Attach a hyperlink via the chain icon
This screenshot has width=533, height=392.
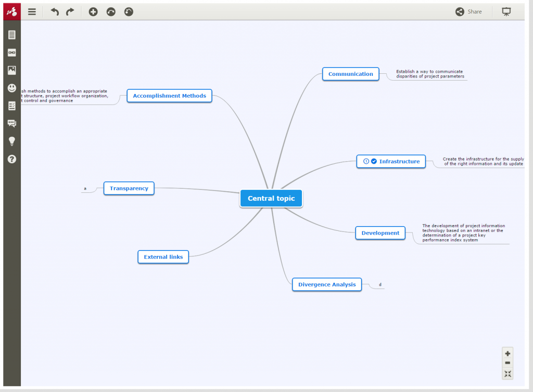(x=11, y=52)
